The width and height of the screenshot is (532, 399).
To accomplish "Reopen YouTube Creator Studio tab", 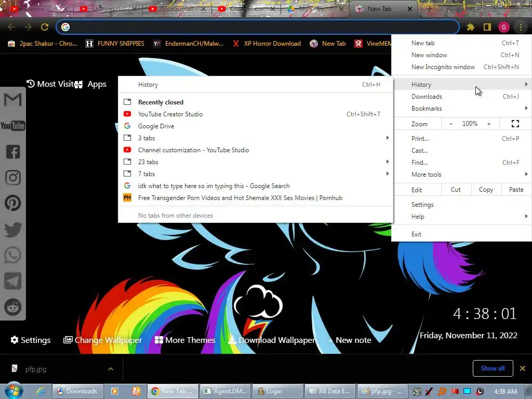I will (x=256, y=114).
